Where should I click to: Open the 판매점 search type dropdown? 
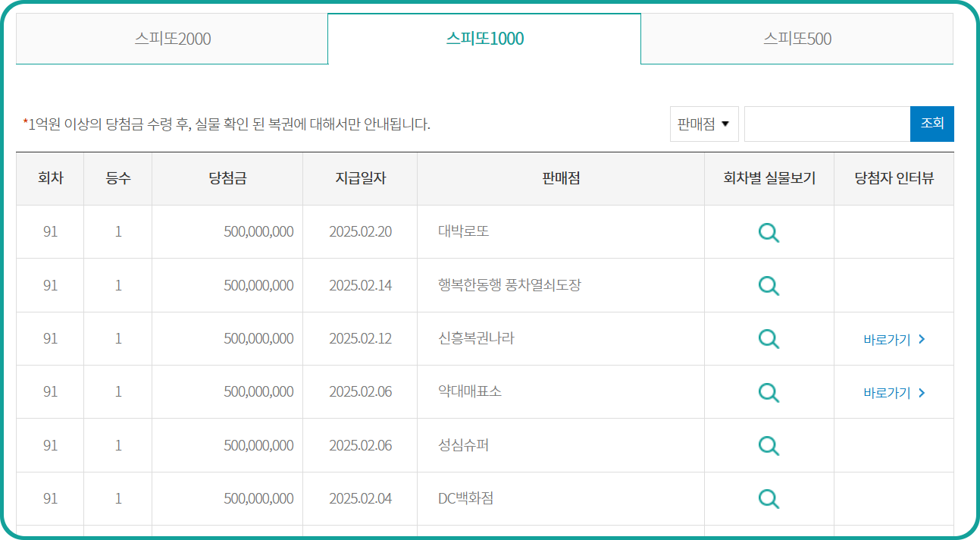(x=704, y=124)
